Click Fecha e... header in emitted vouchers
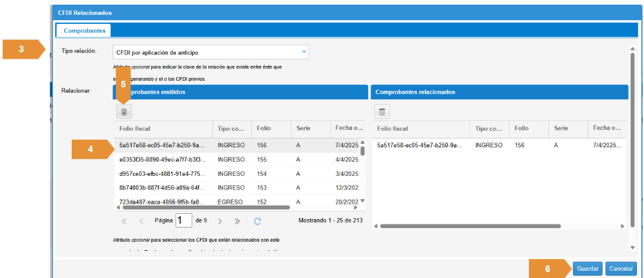Image resolution: width=644 pixels, height=278 pixels. click(348, 128)
